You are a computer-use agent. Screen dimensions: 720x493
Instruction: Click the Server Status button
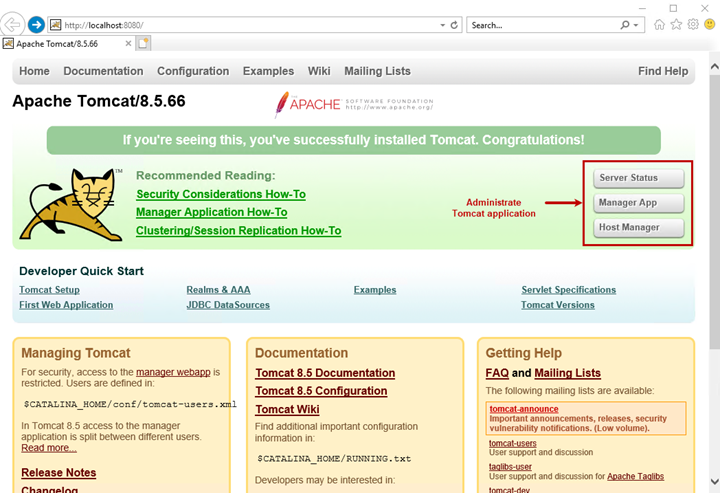click(638, 178)
